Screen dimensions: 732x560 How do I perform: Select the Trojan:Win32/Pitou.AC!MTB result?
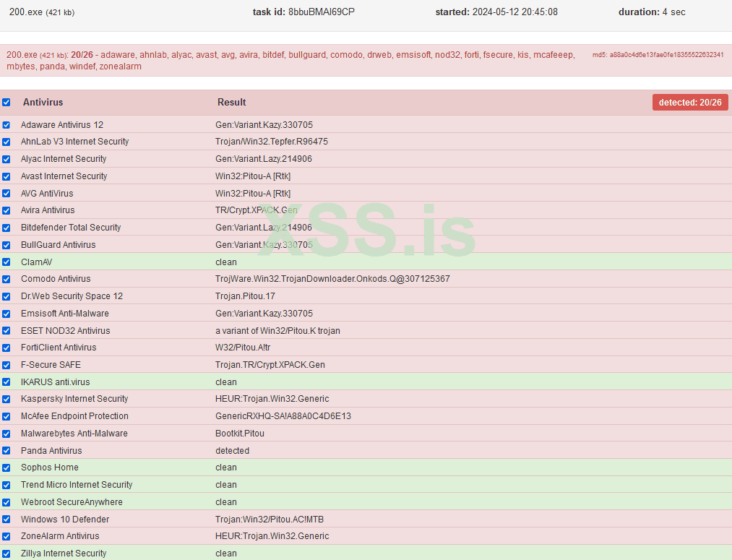point(270,519)
